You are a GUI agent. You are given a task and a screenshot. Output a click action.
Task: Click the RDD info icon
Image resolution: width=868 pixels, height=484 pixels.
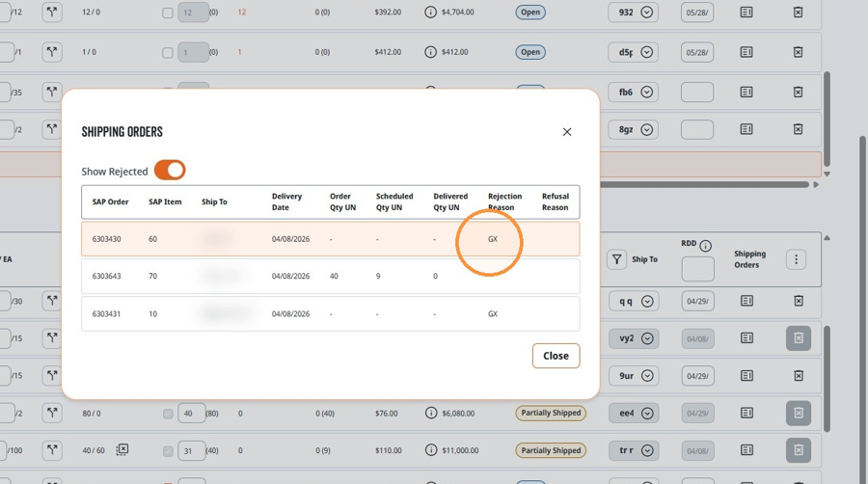705,246
